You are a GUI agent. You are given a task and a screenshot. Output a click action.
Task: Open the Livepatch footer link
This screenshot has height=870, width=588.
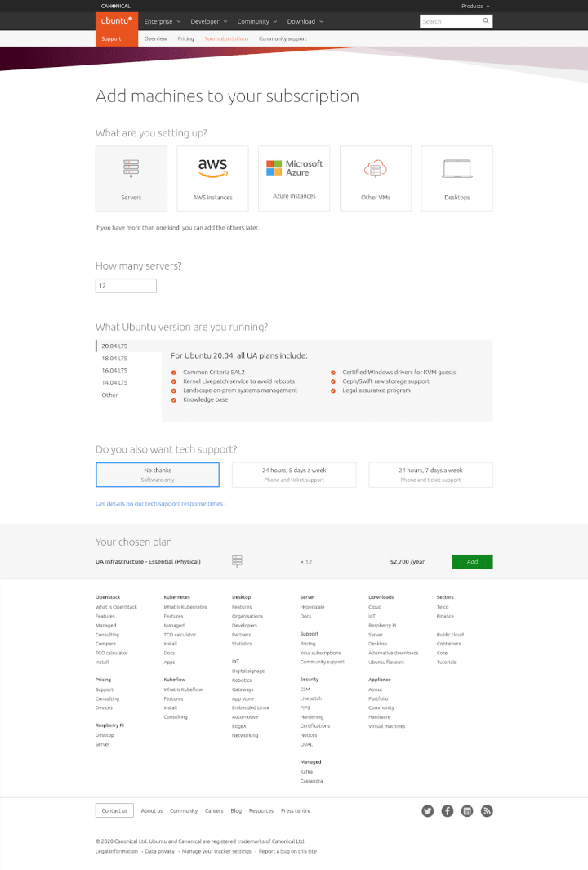pos(310,698)
